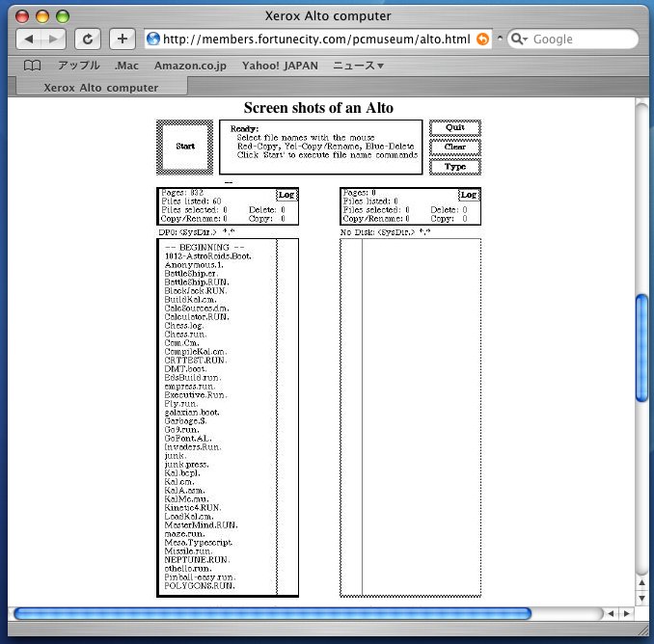
Task: Click the 1012-AstroRoids.Boot. file name
Action: [x=207, y=255]
